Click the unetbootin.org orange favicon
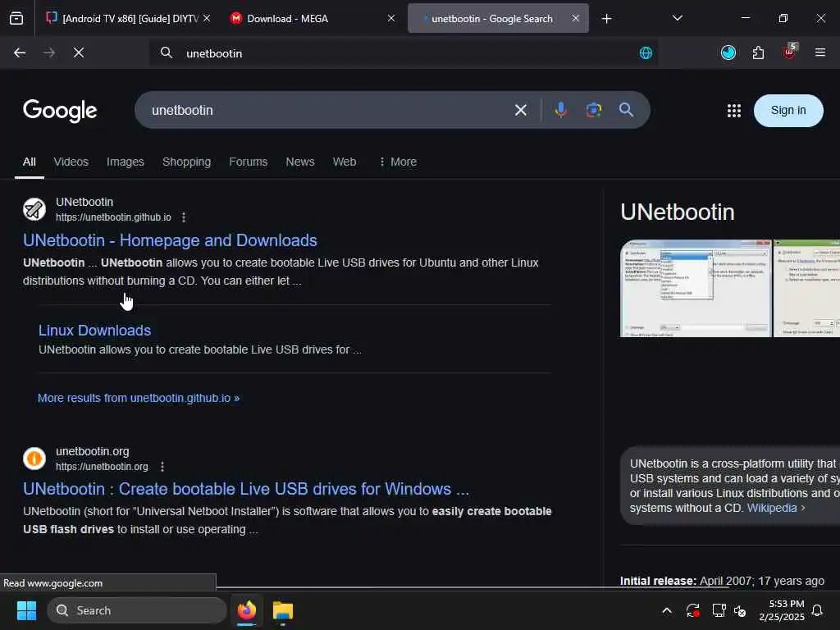Screen dimensions: 840x630 tap(34, 459)
